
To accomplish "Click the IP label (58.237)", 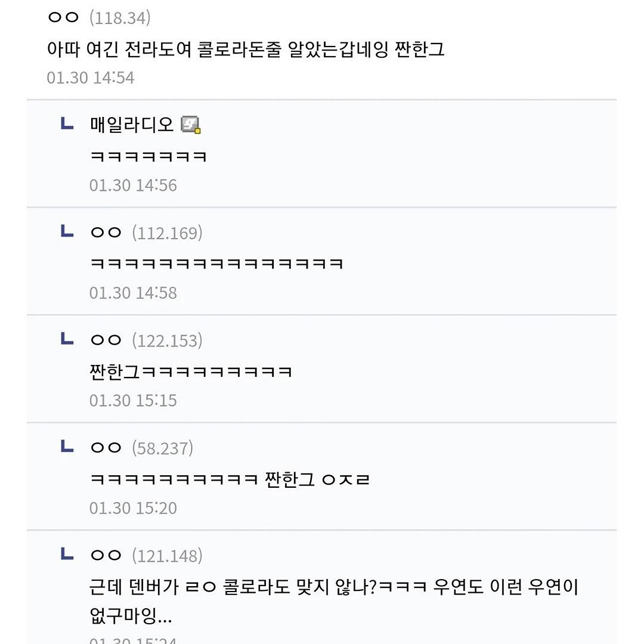I will coord(163,448).
